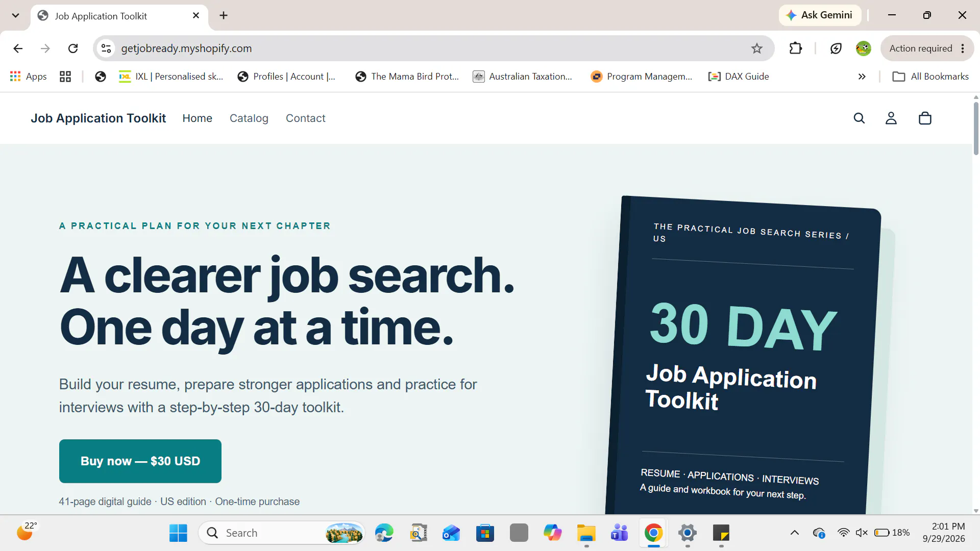Screen dimensions: 980x551
Task: Open Wi-Fi network status in the tray
Action: 843,533
